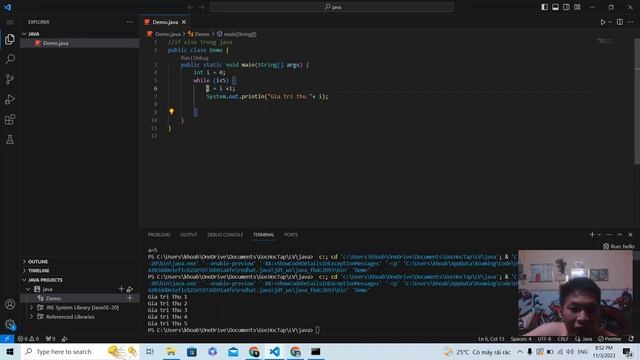640x360 pixels.
Task: Open Windows Start menu
Action: (x=10, y=351)
